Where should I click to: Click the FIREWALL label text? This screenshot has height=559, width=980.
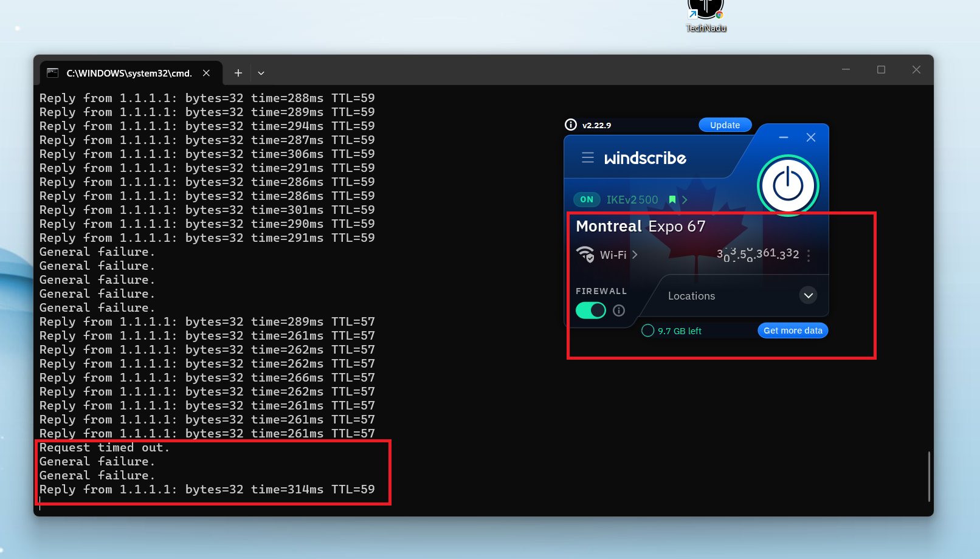click(601, 291)
